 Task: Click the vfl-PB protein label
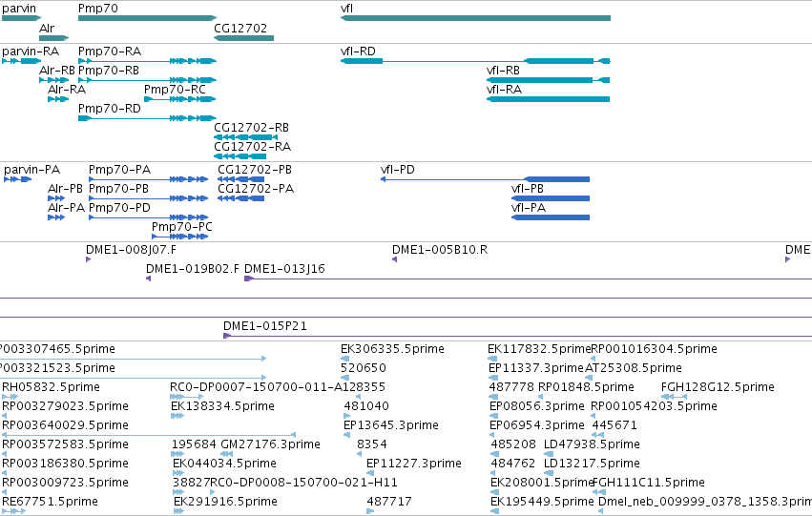tap(528, 189)
